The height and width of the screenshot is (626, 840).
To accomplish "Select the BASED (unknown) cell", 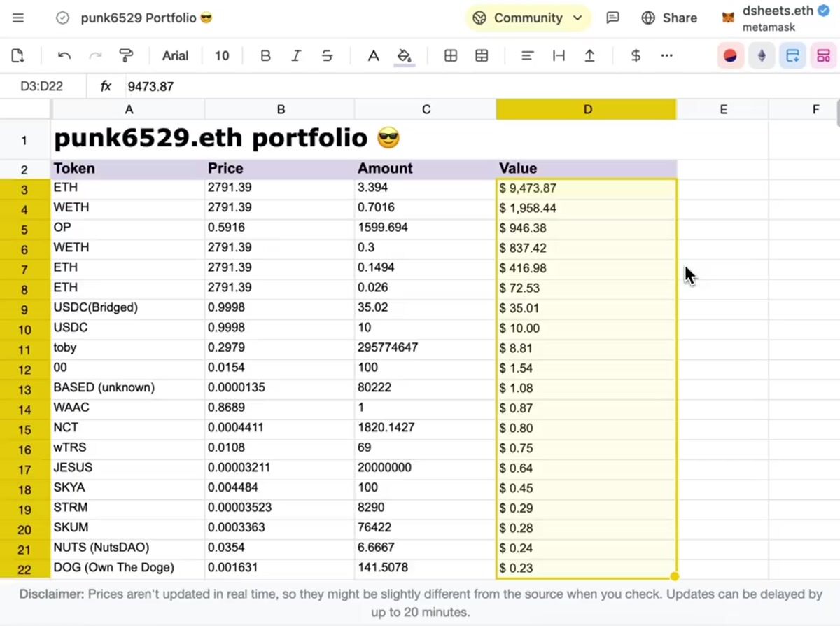I will tap(129, 388).
